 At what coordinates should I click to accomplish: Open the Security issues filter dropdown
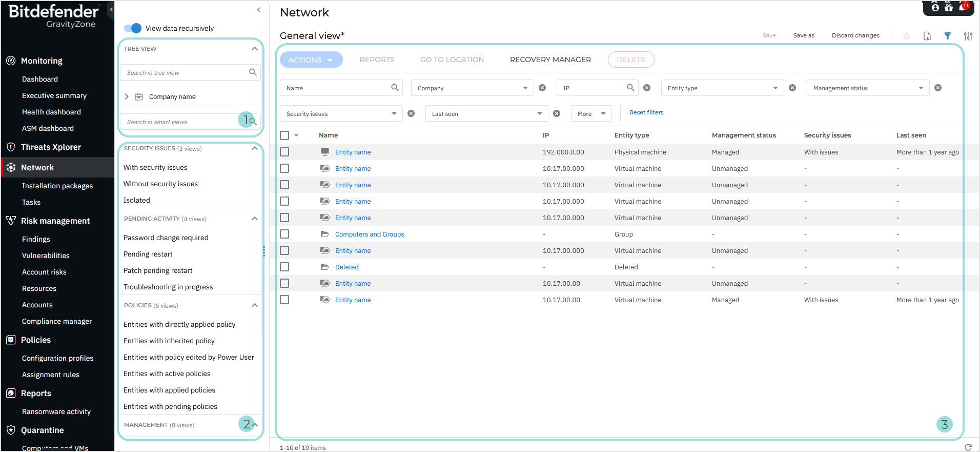(341, 113)
